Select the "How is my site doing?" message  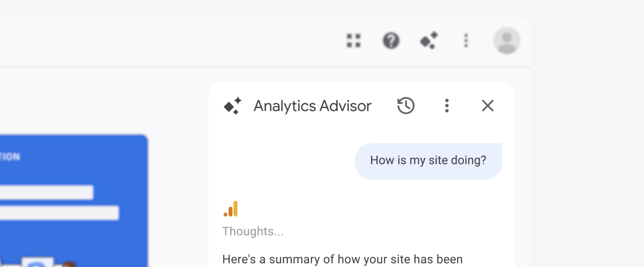[428, 160]
